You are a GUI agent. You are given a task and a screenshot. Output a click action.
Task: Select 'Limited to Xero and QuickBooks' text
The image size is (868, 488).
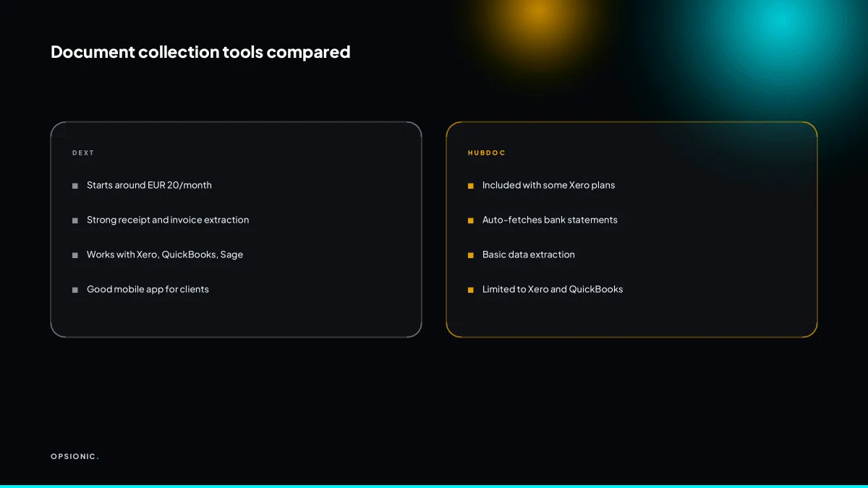[x=553, y=289]
